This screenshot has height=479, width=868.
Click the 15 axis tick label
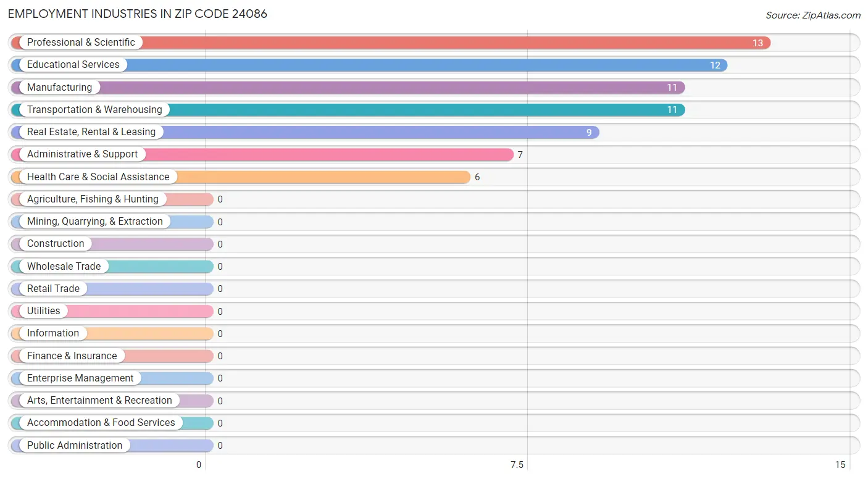(840, 465)
